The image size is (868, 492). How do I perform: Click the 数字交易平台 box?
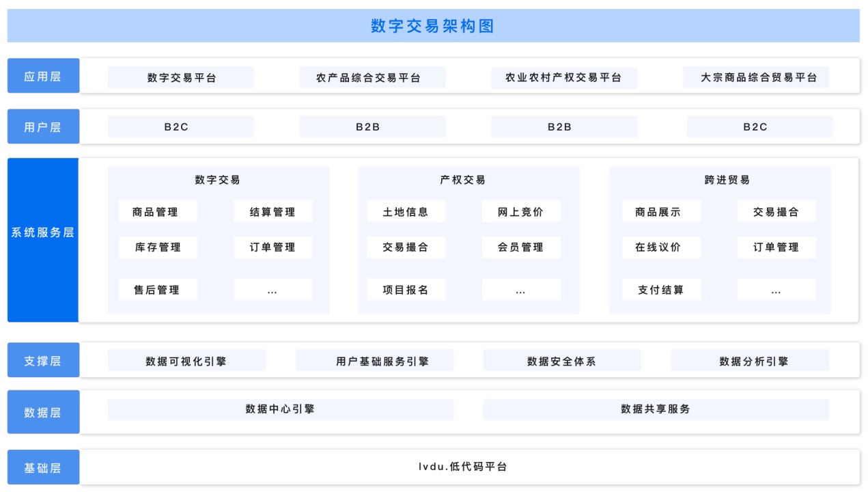tap(181, 77)
